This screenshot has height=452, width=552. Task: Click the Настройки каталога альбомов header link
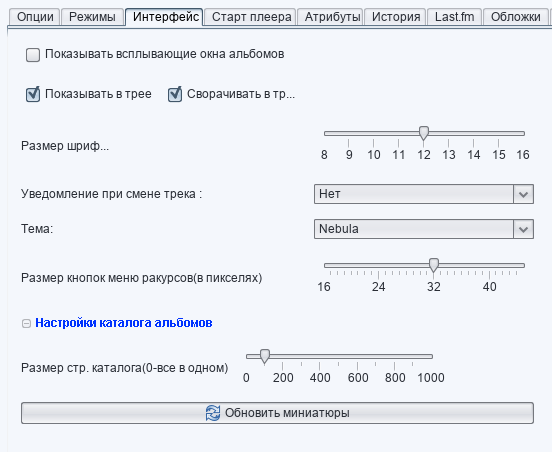(124, 323)
